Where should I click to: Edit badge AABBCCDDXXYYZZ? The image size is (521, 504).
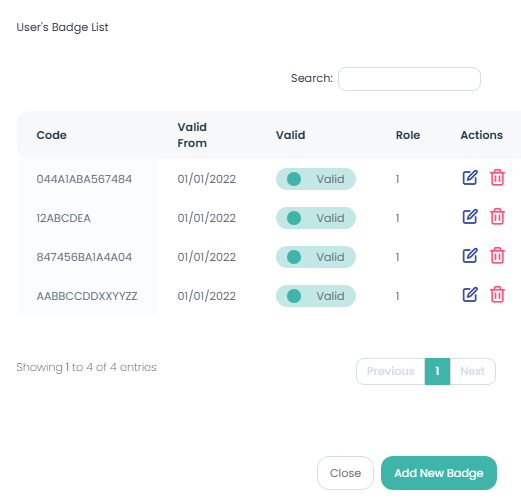coord(470,295)
